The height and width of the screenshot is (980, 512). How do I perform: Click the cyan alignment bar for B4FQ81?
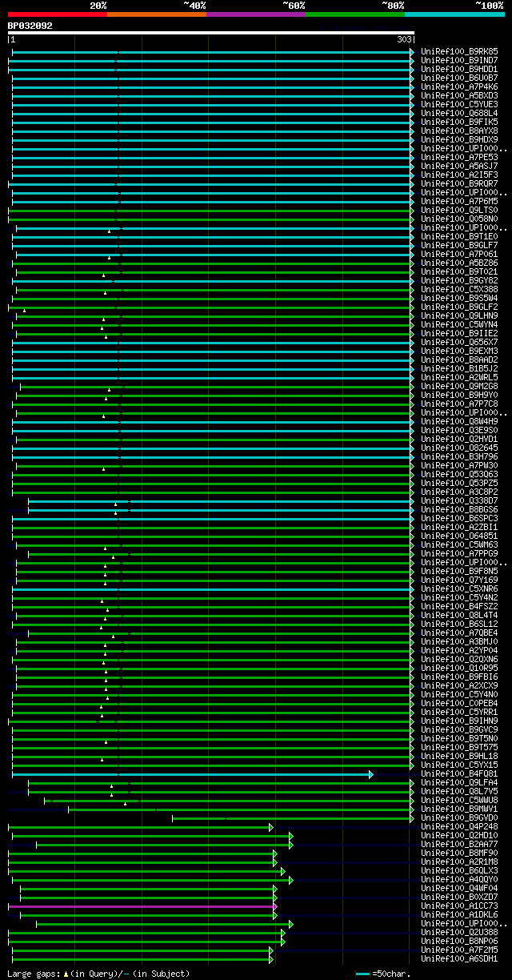(190, 774)
